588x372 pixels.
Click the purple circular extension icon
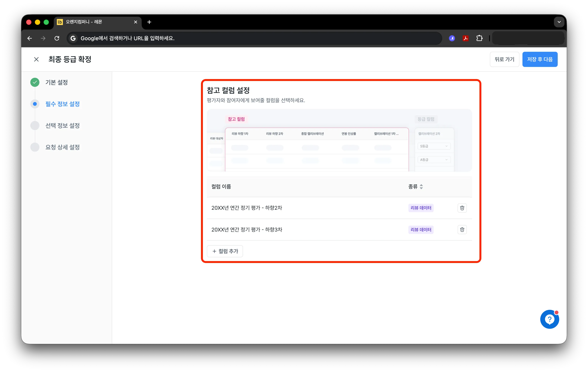452,38
